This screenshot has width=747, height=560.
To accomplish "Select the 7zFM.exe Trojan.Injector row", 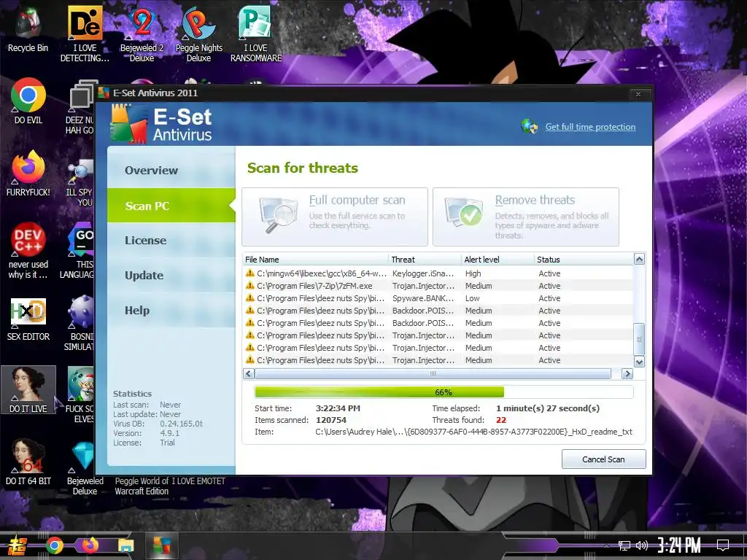I will tap(438, 286).
